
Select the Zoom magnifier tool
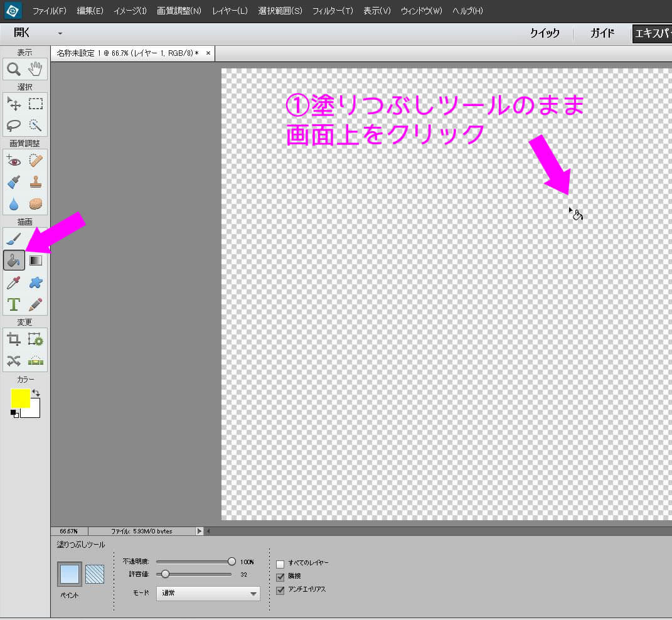(14, 69)
